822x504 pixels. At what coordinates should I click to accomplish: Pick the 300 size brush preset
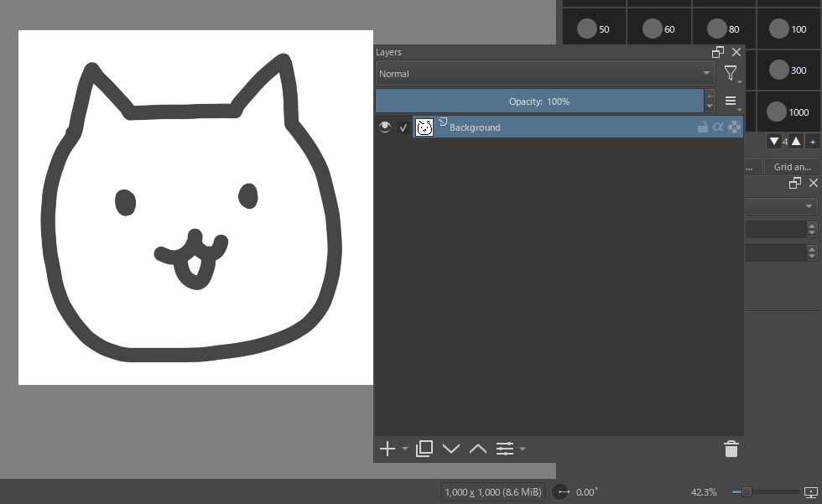780,70
